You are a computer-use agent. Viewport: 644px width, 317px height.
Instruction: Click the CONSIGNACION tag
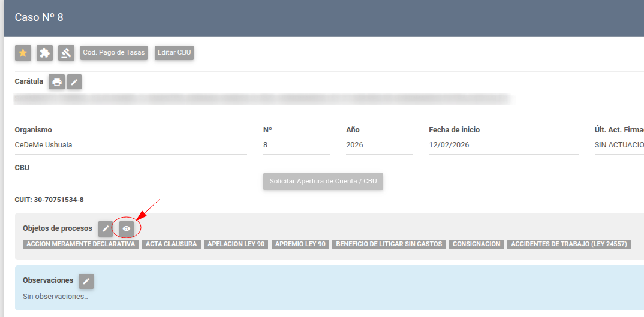pos(477,244)
